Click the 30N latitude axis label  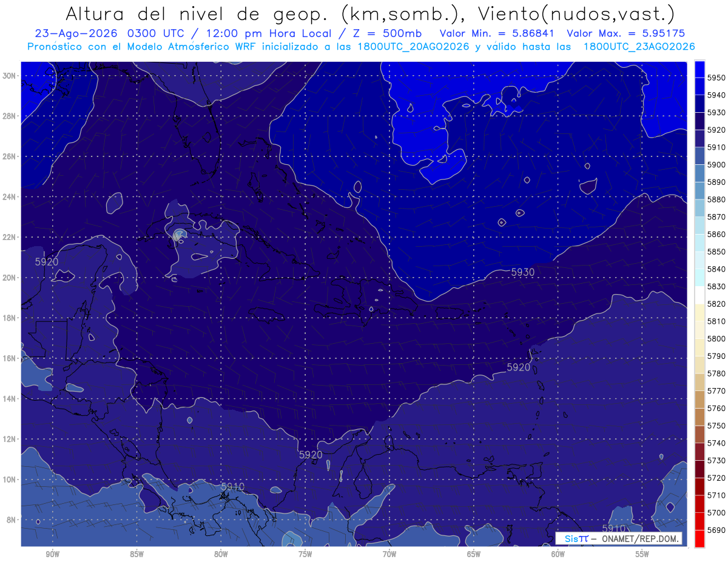pyautogui.click(x=9, y=76)
